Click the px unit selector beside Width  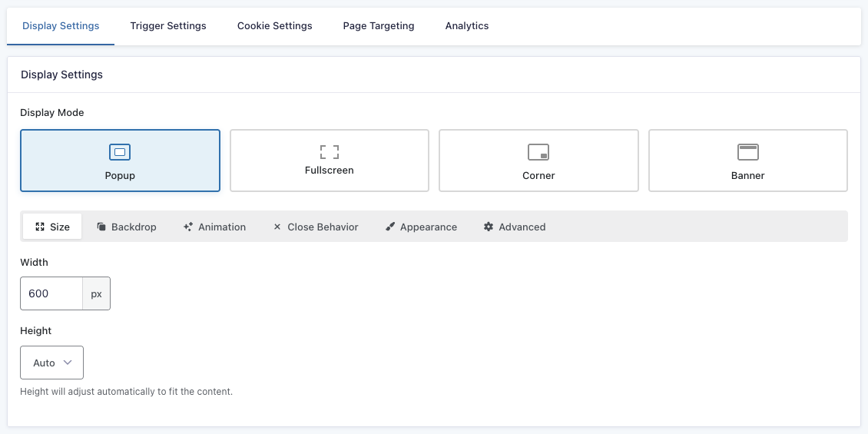pyautogui.click(x=96, y=293)
